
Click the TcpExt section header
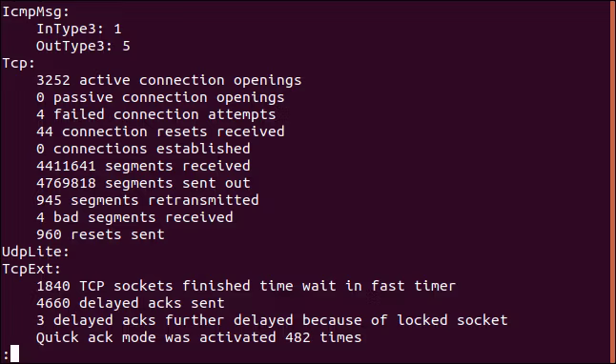31,269
